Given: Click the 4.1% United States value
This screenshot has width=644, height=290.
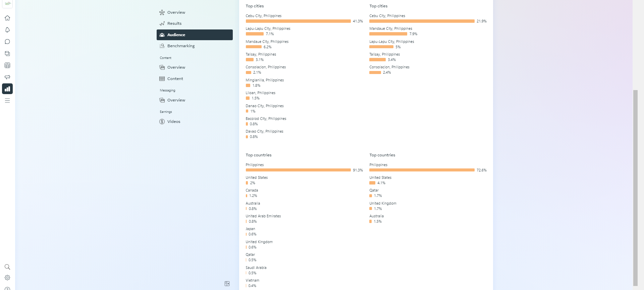Looking at the screenshot, I should pos(381,183).
